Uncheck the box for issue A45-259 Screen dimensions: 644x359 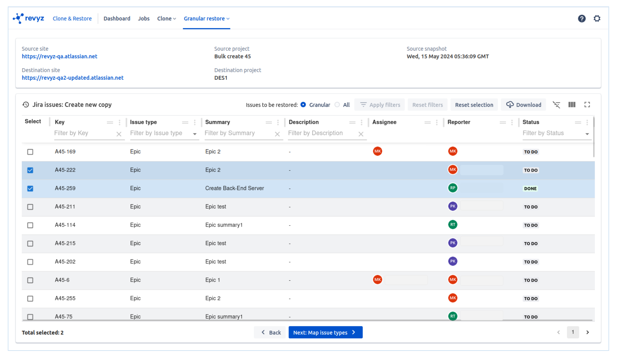(30, 188)
